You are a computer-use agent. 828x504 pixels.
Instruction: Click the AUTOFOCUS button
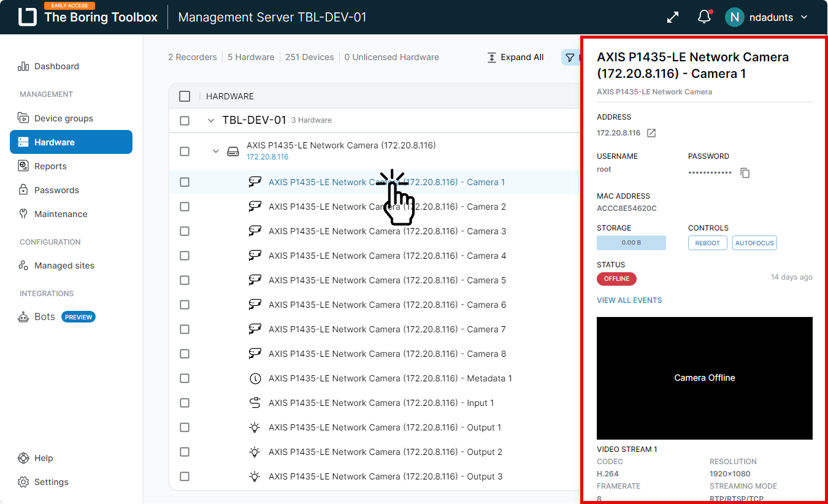click(755, 243)
